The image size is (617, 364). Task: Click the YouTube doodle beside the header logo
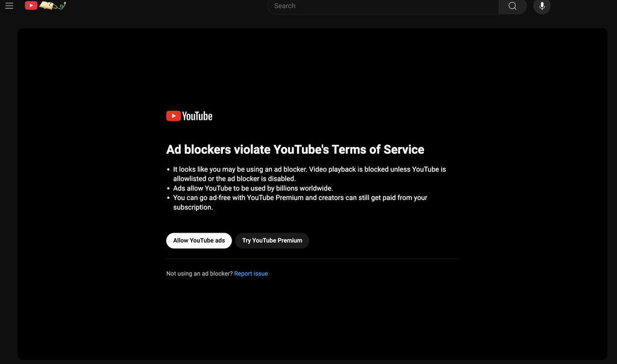53,5
